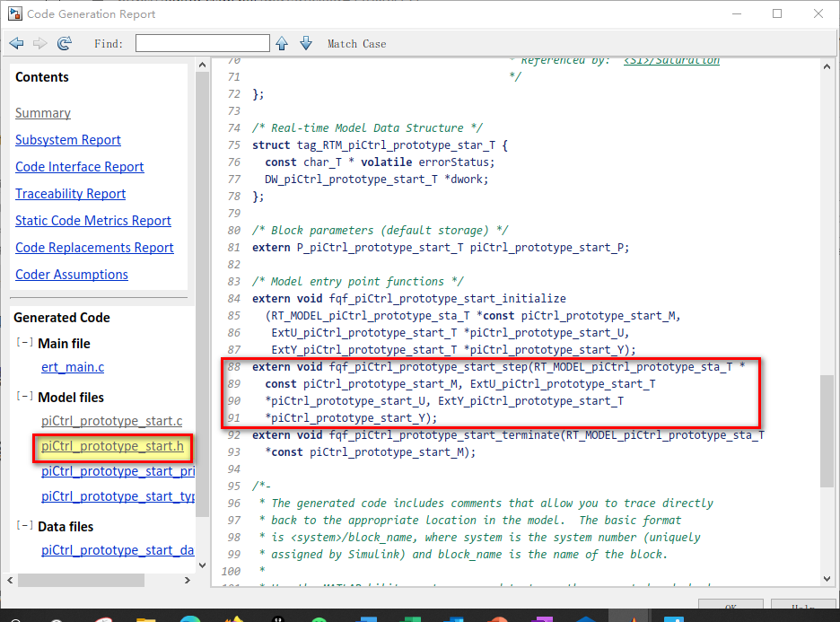Image resolution: width=840 pixels, height=622 pixels.
Task: Click the Find previous up-arrow icon
Action: point(282,43)
